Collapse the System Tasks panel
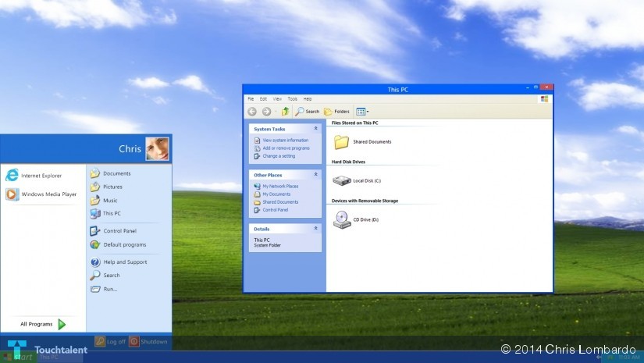 click(x=316, y=129)
